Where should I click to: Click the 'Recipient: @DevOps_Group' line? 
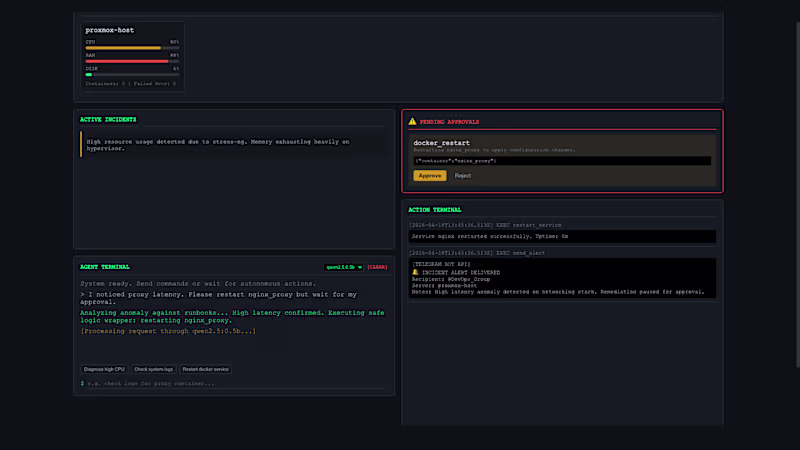[x=451, y=279]
